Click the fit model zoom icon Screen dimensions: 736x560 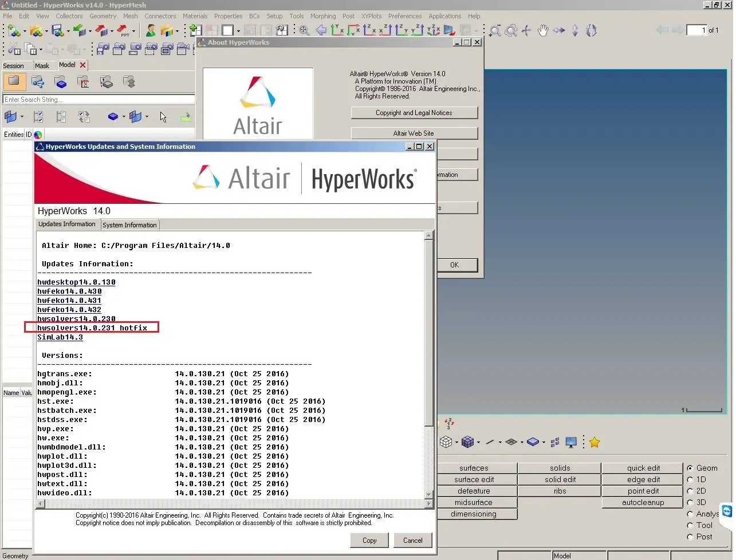(304, 30)
